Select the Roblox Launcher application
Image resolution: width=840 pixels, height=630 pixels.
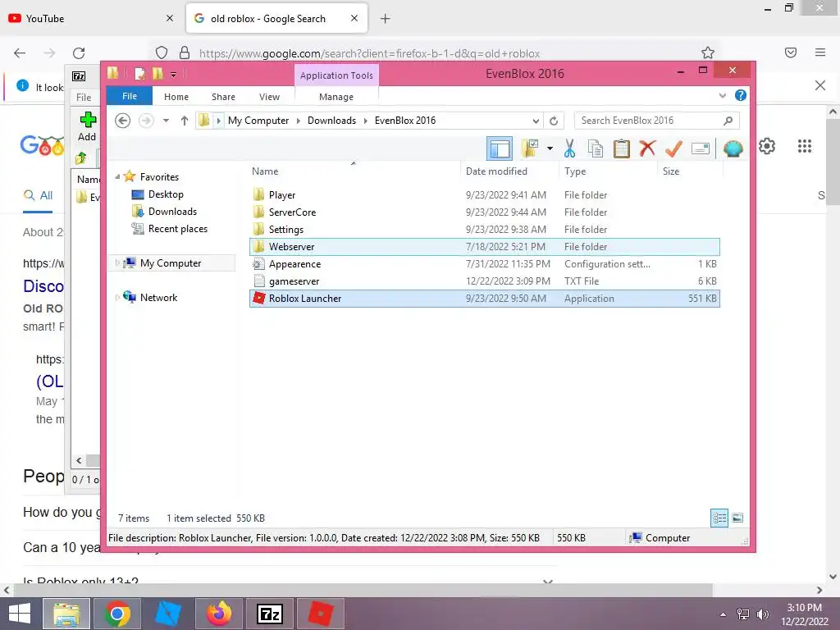(484, 299)
